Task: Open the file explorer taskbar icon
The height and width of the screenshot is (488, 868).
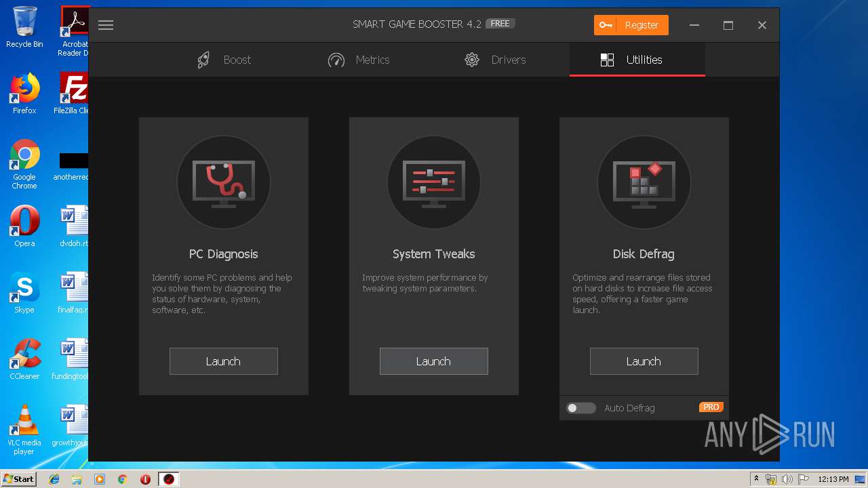Action: coord(77,479)
